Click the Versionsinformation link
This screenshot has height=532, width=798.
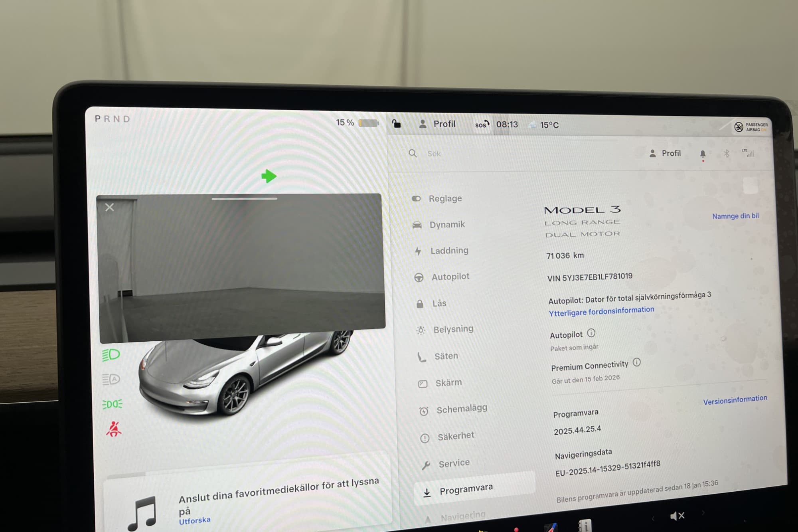point(735,400)
